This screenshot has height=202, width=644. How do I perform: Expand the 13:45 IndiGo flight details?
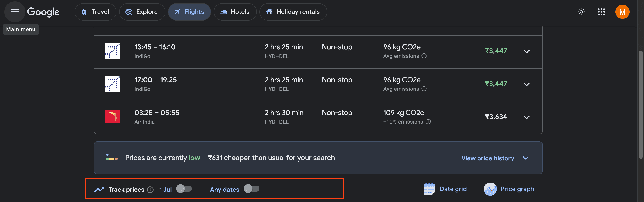[x=526, y=51]
